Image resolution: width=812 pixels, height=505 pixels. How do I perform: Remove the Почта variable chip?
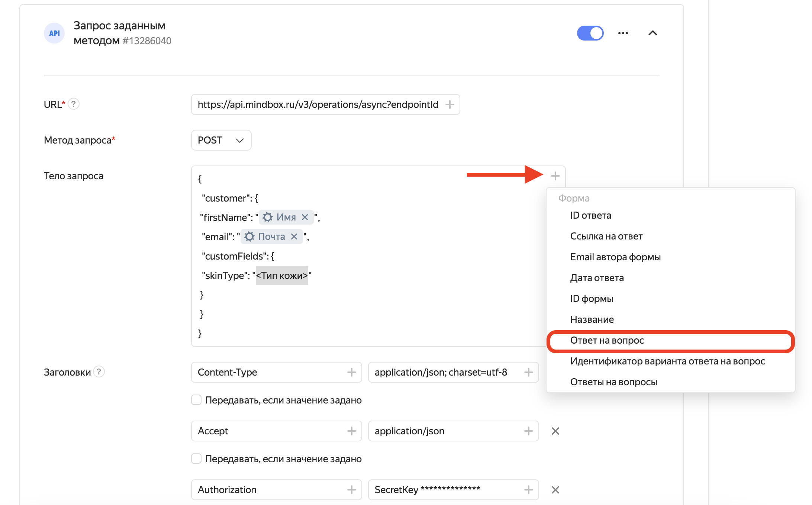click(x=294, y=237)
